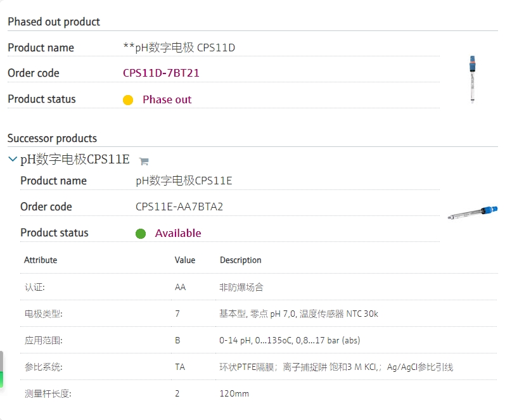Click the Available status link

(178, 233)
